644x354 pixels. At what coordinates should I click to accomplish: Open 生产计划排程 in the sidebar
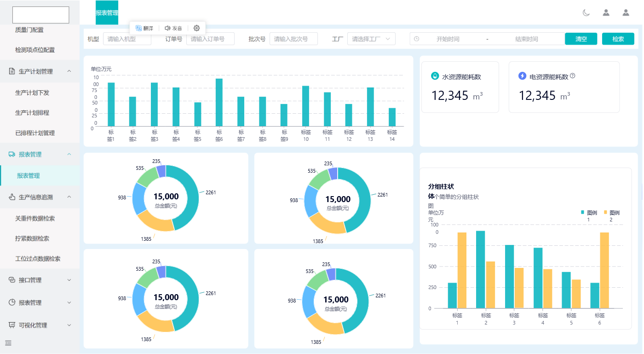[x=32, y=113]
